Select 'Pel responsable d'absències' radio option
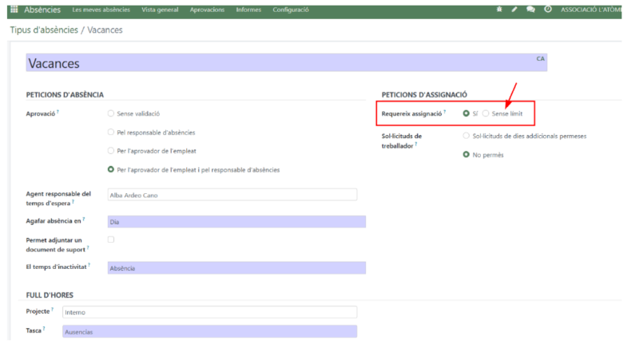This screenshot has height=364, width=639. coord(111,133)
